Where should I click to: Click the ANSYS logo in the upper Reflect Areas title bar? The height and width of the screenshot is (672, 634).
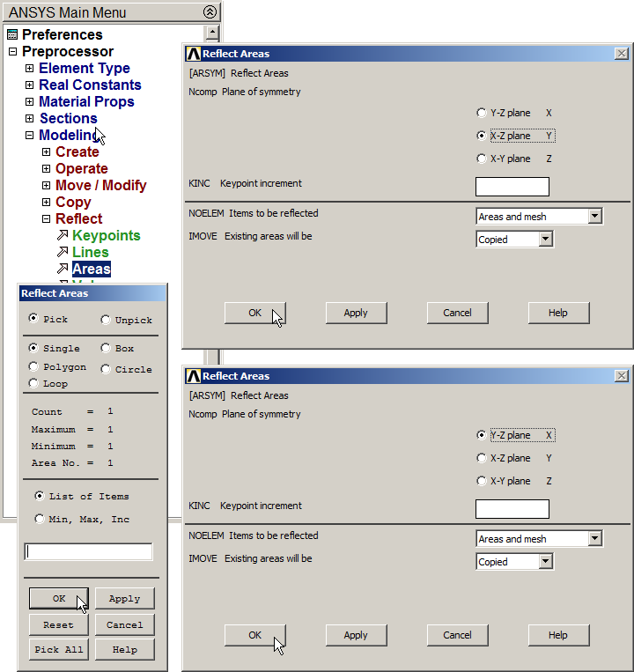tap(194, 54)
